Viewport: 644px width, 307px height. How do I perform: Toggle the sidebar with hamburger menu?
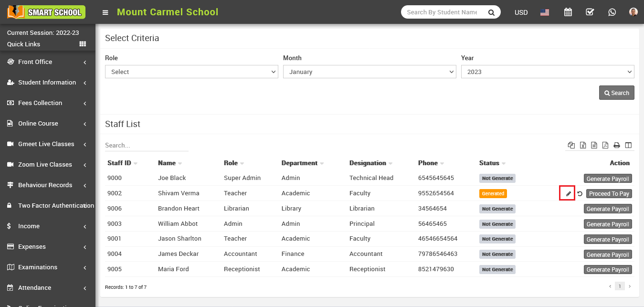coord(106,12)
